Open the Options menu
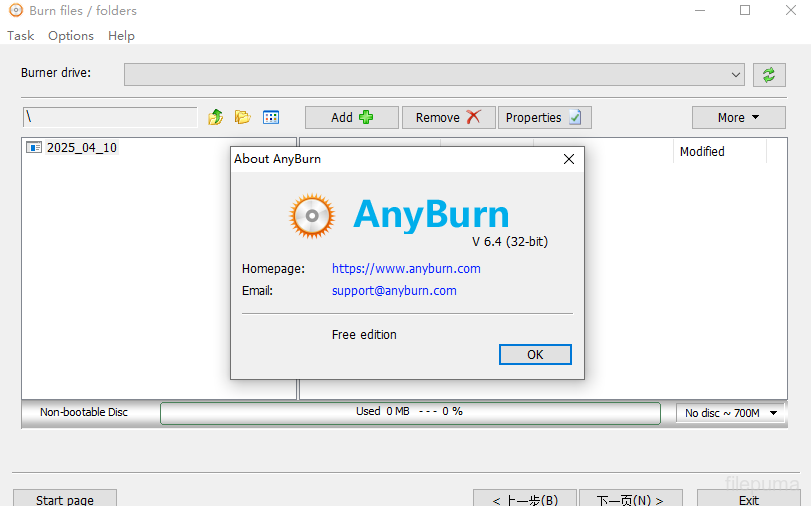The image size is (811, 506). point(71,36)
